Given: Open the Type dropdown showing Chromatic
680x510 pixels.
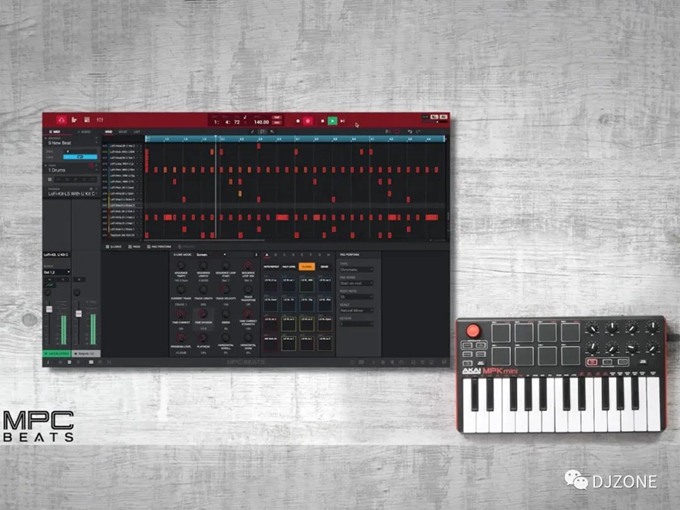Looking at the screenshot, I should tap(356, 270).
